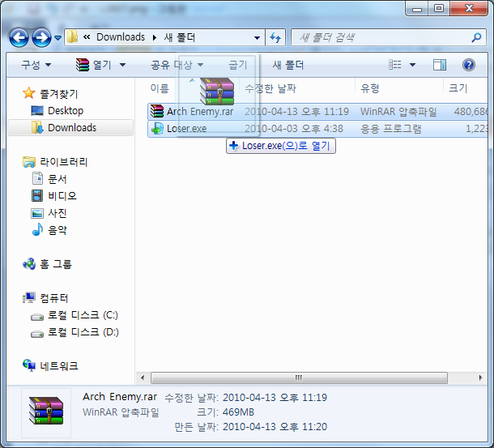Open the 비디오 videos library
494x448 pixels.
click(62, 196)
